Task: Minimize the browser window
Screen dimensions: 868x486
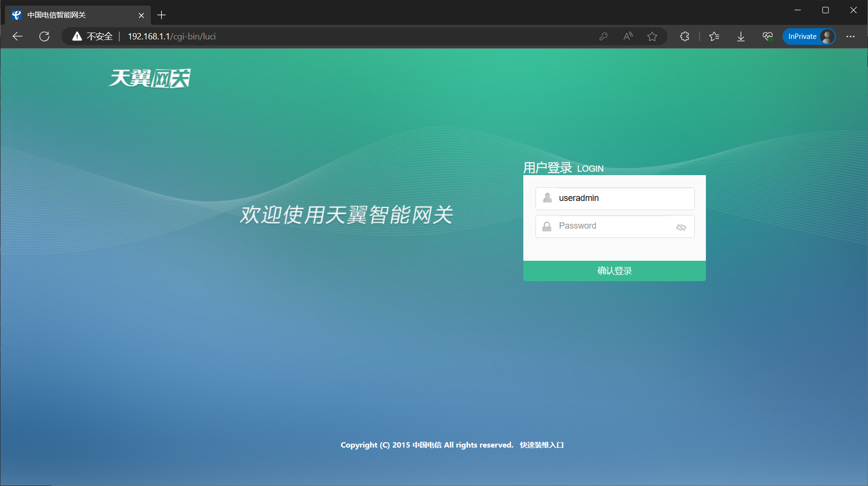Action: pyautogui.click(x=797, y=10)
